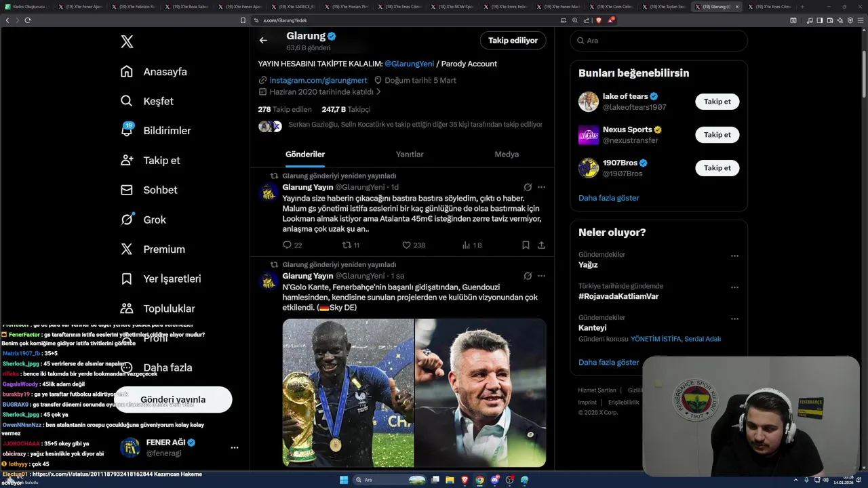
Task: Click Daha fazla göster under trends
Action: pyautogui.click(x=609, y=363)
